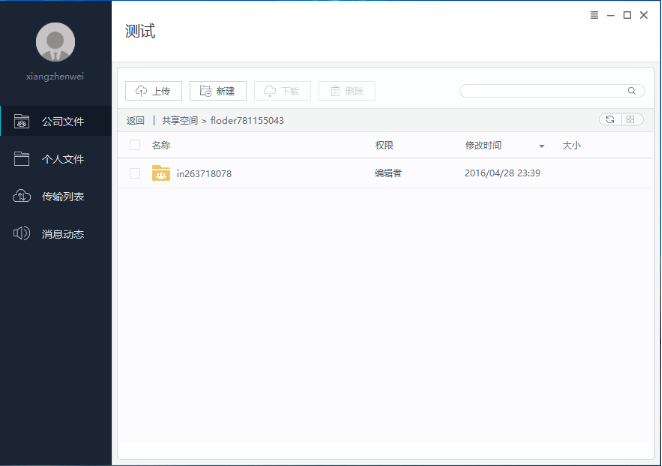Click the user avatar picture
Image resolution: width=662 pixels, height=466 pixels.
click(55, 41)
